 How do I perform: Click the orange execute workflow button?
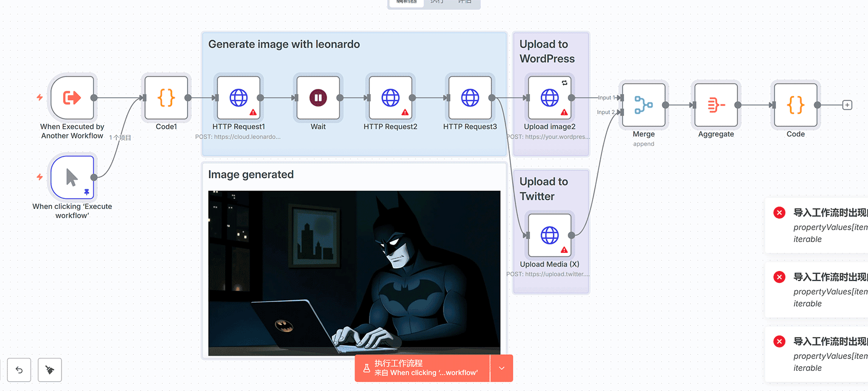pos(422,368)
